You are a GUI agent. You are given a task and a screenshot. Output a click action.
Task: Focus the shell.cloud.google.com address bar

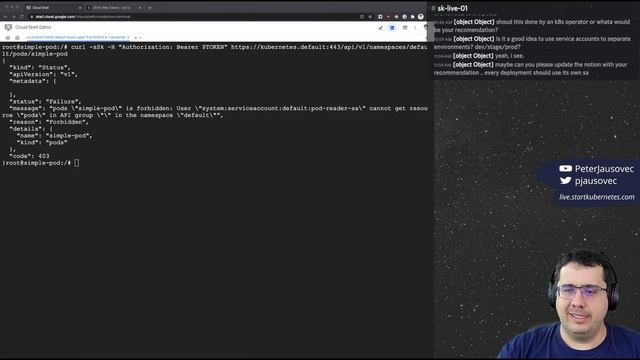click(196, 17)
